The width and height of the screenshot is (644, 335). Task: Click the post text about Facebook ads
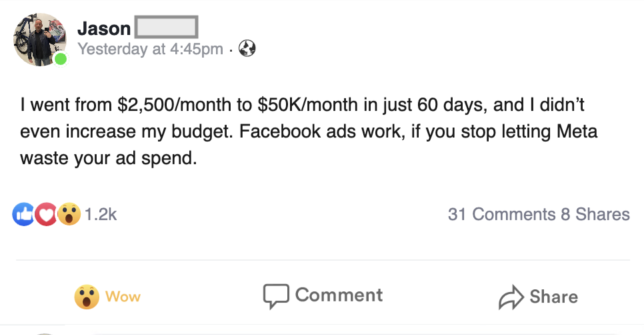click(x=308, y=131)
